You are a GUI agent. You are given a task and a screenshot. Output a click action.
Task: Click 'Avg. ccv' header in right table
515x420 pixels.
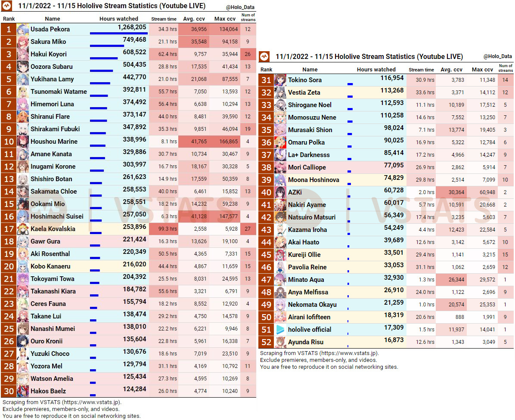point(451,70)
